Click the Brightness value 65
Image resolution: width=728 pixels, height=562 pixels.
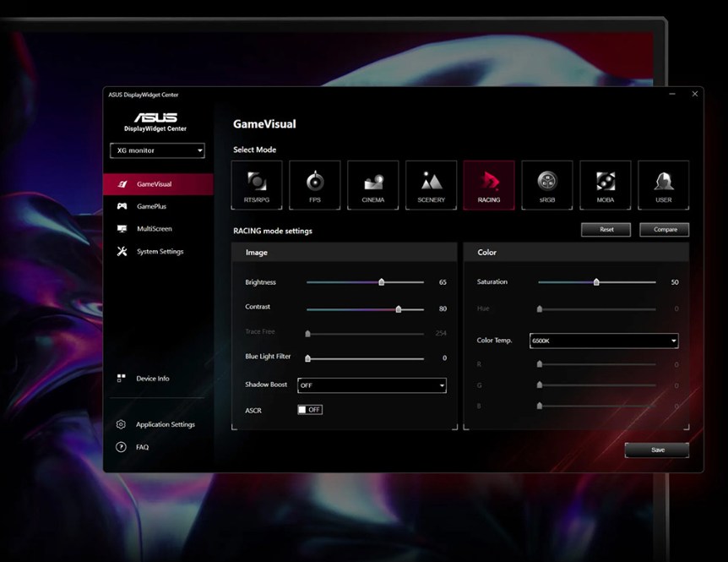(443, 282)
